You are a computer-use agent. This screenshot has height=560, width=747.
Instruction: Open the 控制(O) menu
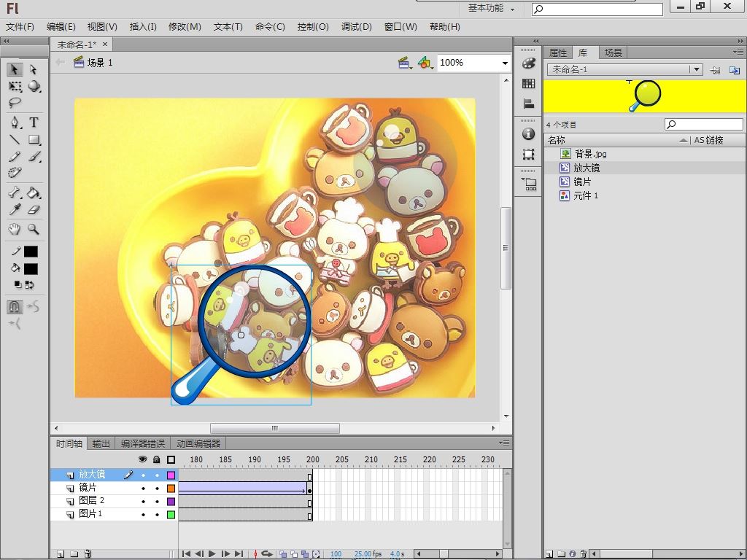(313, 27)
